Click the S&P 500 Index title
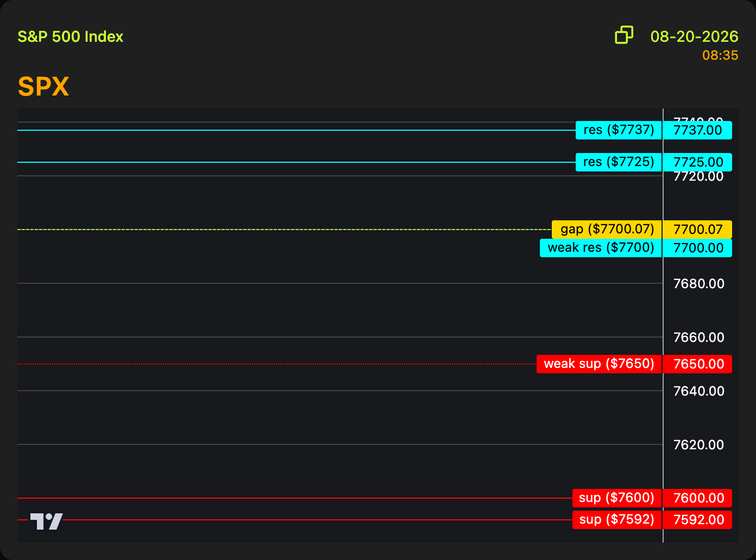 71,36
